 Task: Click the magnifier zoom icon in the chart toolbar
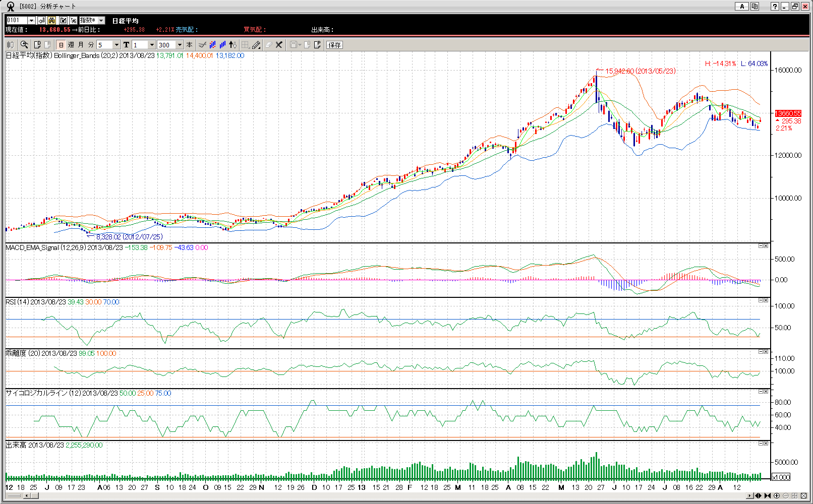point(24,45)
